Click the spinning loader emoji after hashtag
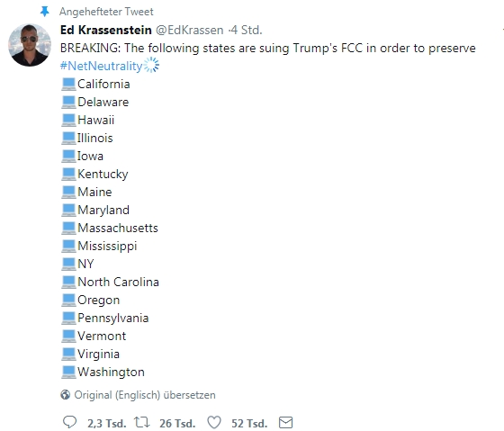This screenshot has width=504, height=431. click(x=151, y=66)
